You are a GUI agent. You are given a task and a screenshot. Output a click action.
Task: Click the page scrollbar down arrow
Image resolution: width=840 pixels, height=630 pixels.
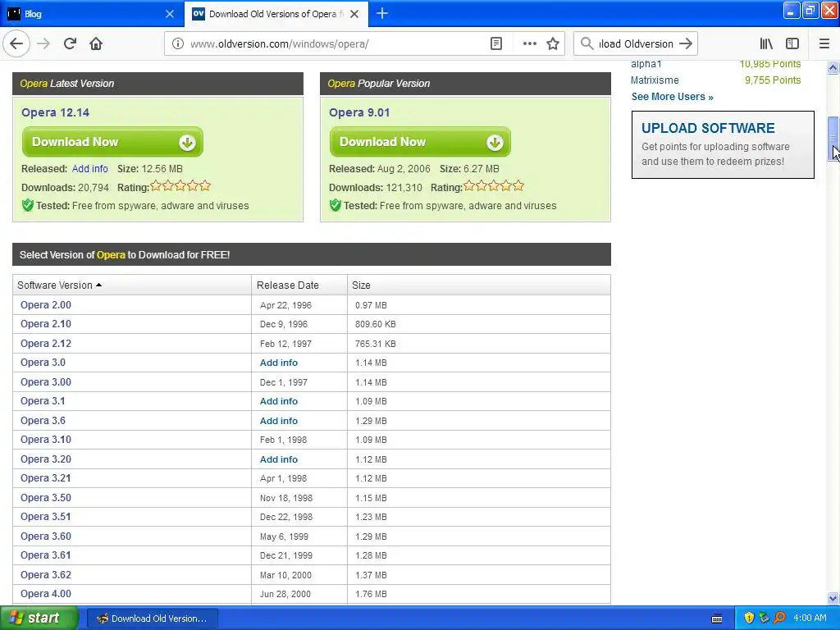(x=833, y=598)
